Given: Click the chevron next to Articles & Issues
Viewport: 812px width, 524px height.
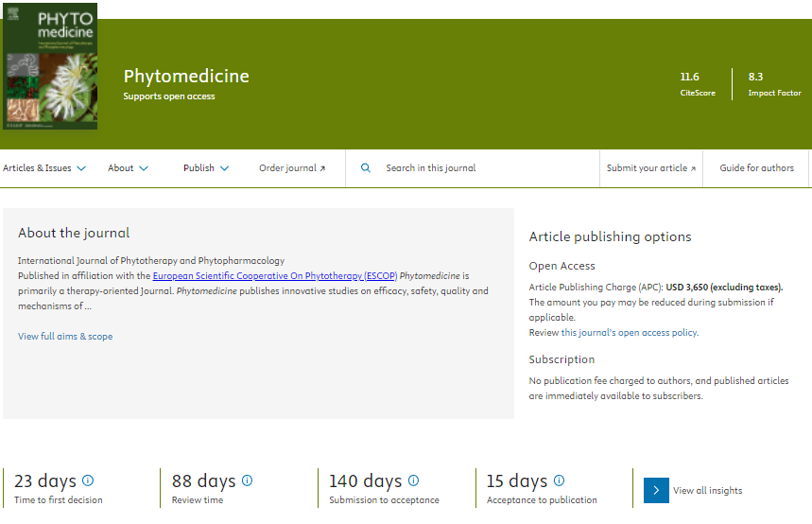Looking at the screenshot, I should [81, 168].
